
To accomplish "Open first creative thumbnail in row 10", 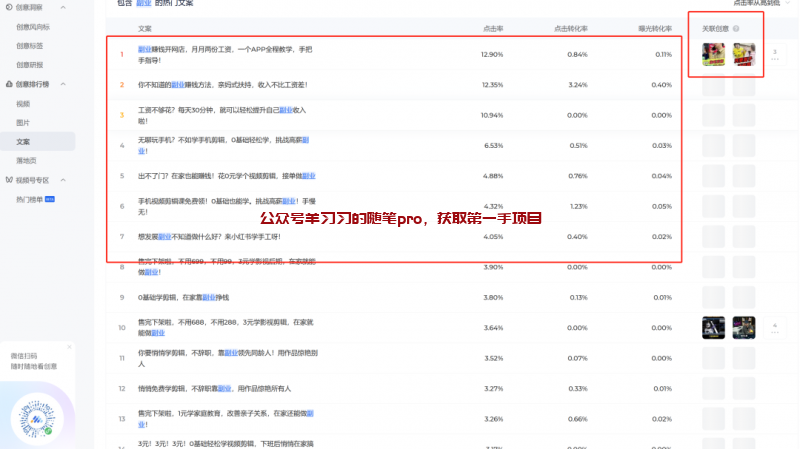I will (713, 328).
